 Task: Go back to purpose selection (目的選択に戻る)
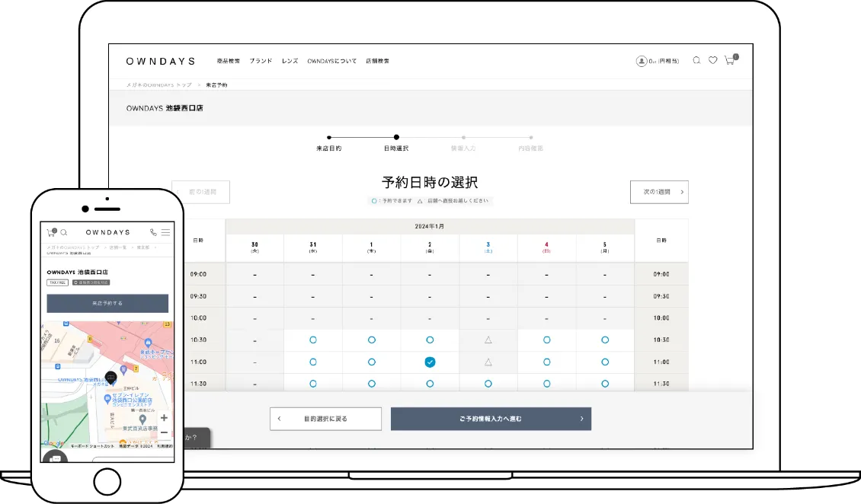[x=325, y=419]
